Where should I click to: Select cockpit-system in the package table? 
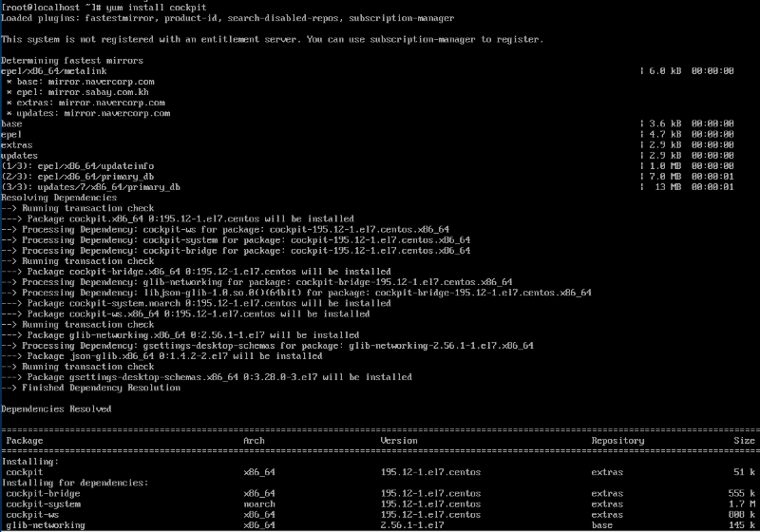click(x=44, y=503)
